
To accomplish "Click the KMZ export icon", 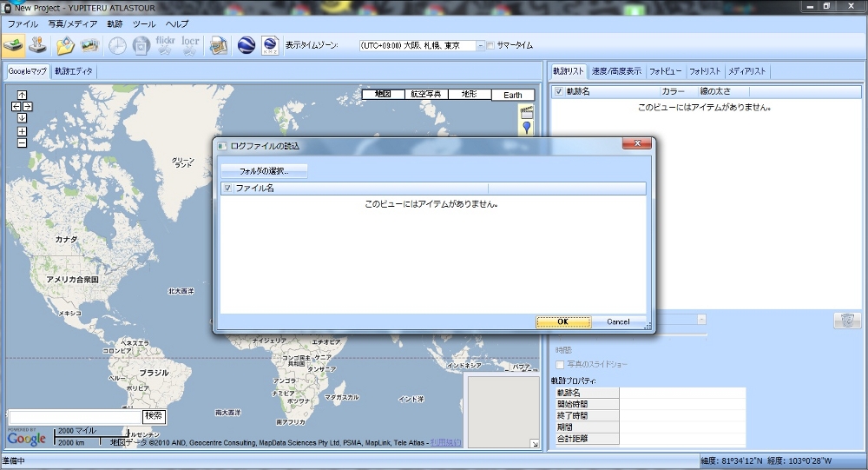I will click(x=270, y=45).
